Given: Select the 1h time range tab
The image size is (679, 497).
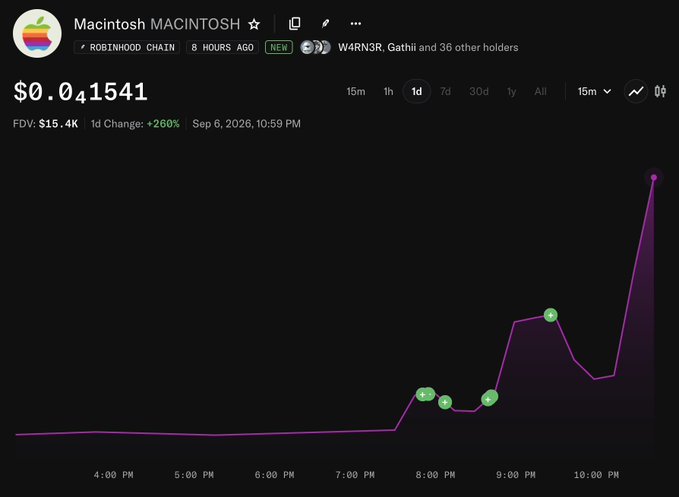Looking at the screenshot, I should [x=388, y=91].
